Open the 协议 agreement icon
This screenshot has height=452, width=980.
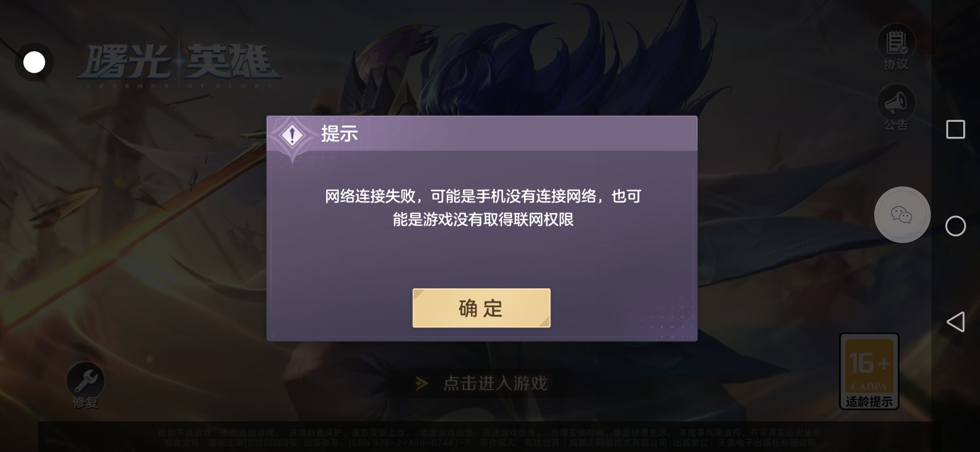[896, 47]
